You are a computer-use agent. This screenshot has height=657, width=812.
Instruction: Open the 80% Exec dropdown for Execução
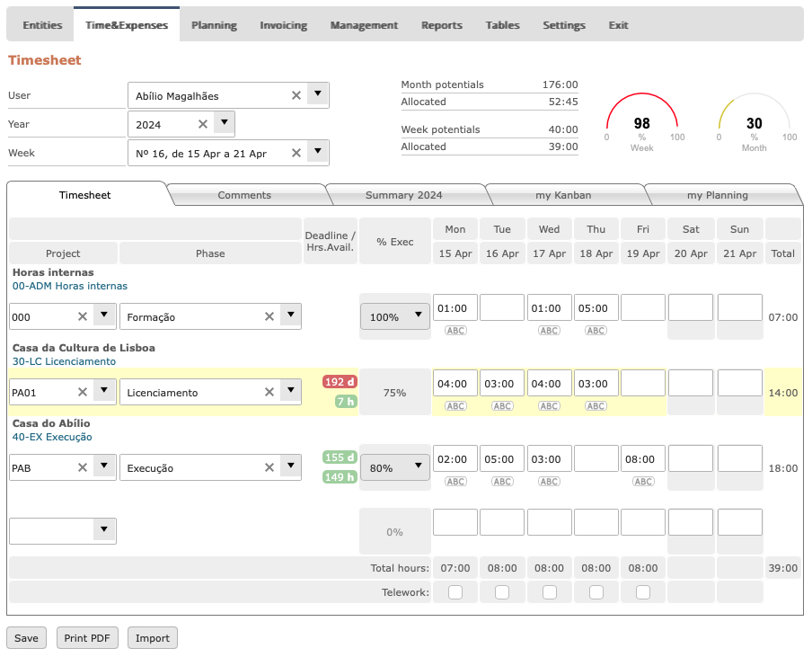(395, 468)
